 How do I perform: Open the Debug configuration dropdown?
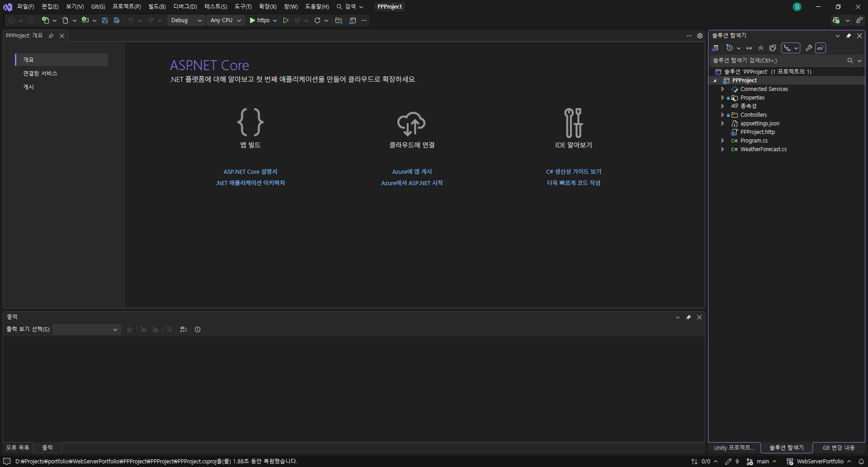186,20
